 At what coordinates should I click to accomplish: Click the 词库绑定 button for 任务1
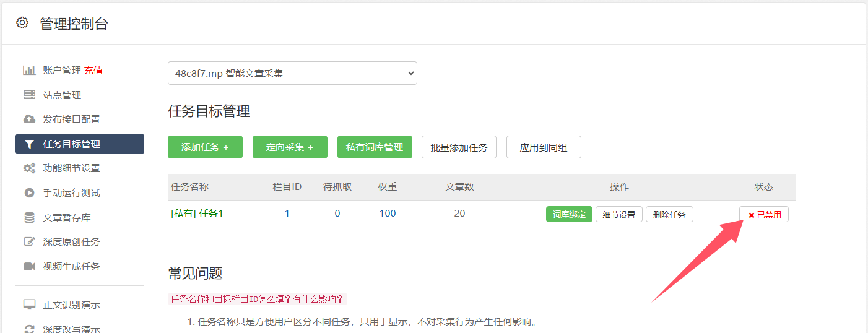click(x=569, y=215)
